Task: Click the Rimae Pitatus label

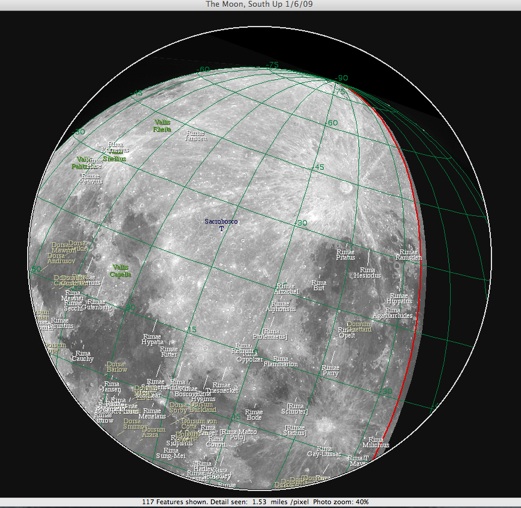Action: point(345,255)
